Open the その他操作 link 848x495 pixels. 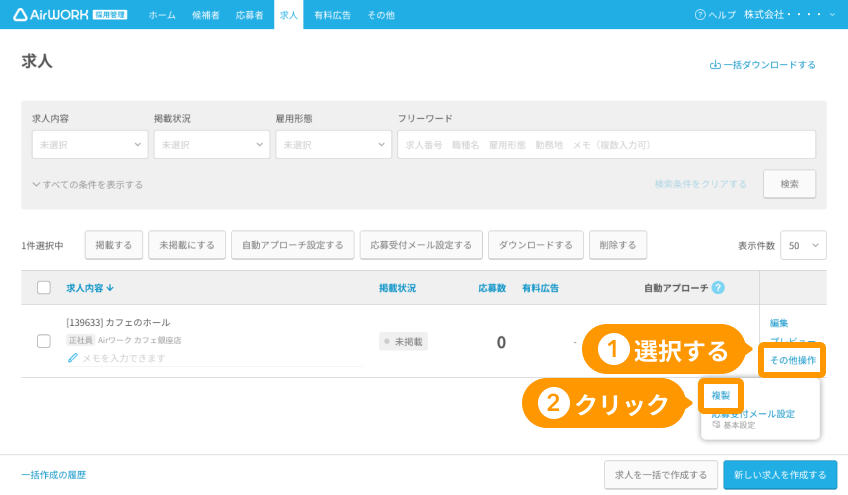793,360
